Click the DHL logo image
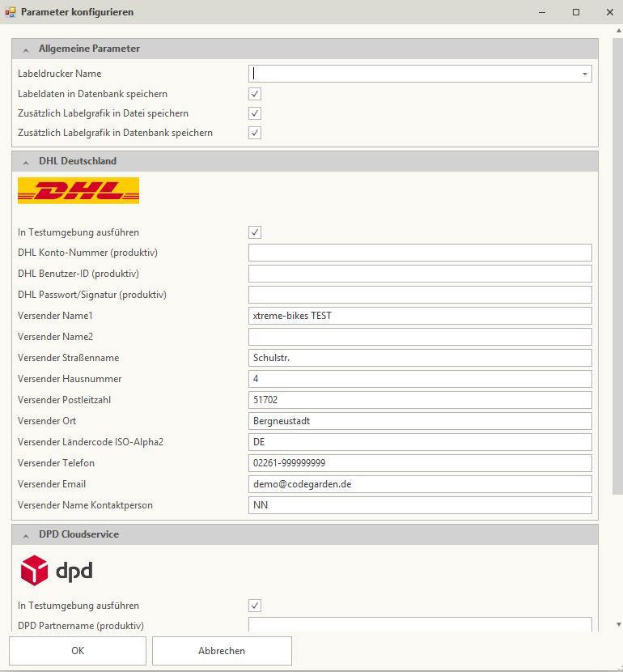 pyautogui.click(x=78, y=190)
